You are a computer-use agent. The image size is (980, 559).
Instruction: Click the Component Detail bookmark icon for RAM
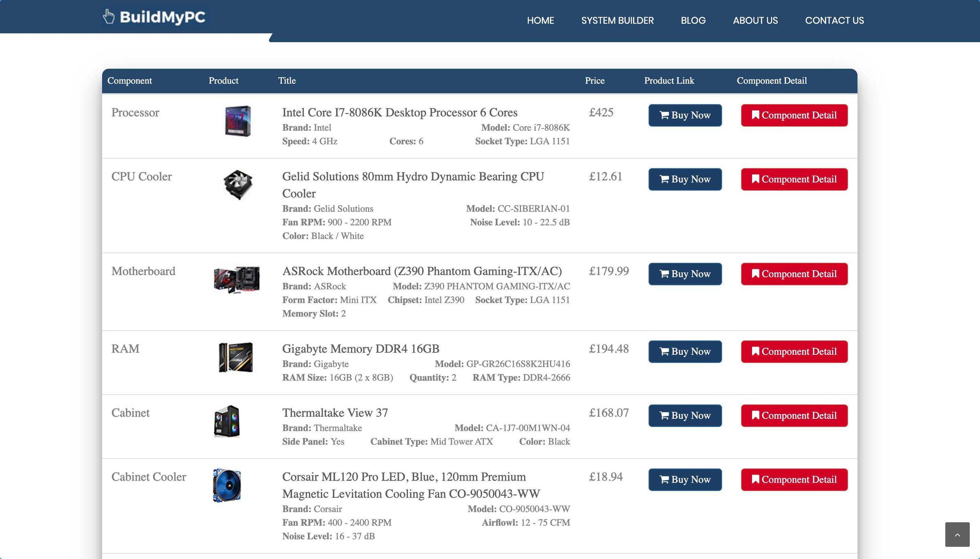(x=755, y=351)
